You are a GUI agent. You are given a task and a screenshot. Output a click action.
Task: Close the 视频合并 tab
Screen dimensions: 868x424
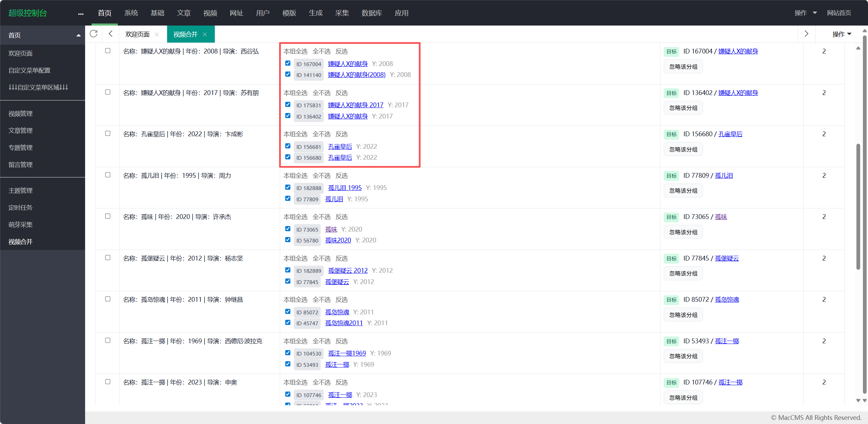tap(205, 34)
